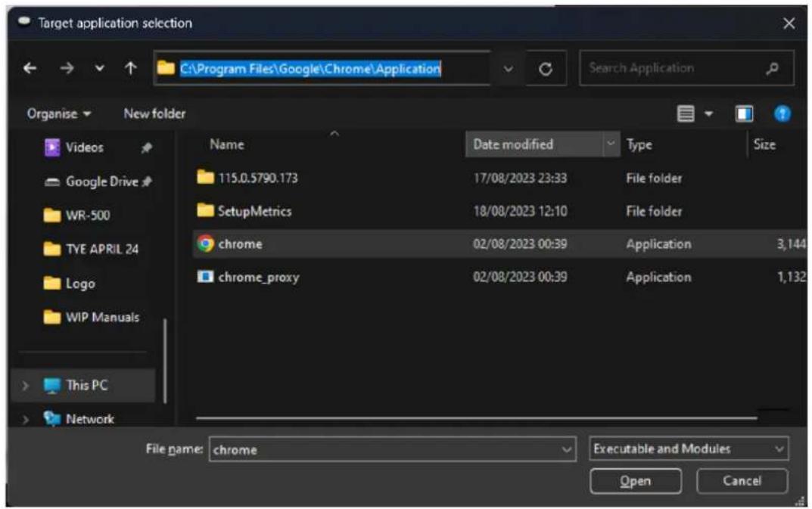Create a New folder
The width and height of the screenshot is (812, 509).
[154, 113]
